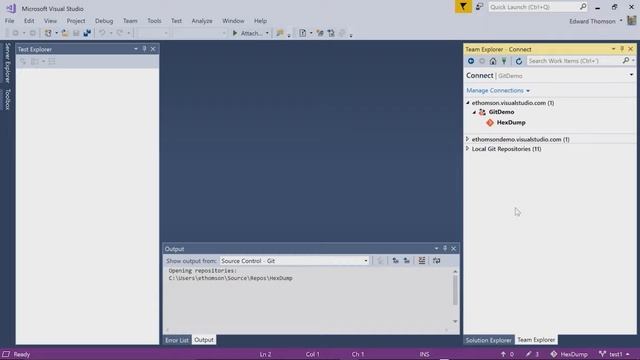
Task: Click the pending changes pencil in status bar
Action: click(532, 354)
